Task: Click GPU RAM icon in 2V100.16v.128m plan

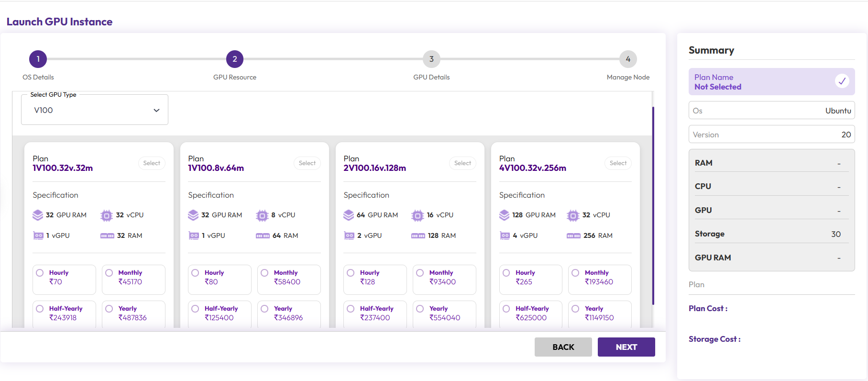Action: coord(349,215)
